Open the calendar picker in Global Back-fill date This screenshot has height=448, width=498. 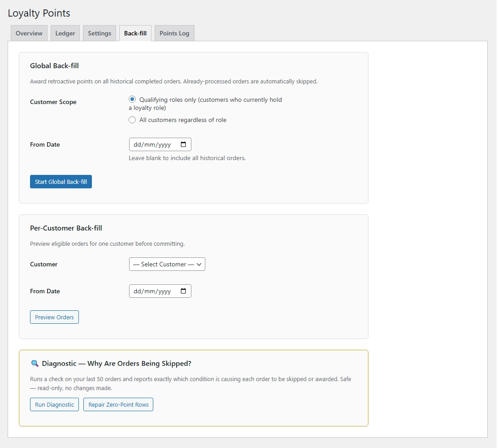183,144
